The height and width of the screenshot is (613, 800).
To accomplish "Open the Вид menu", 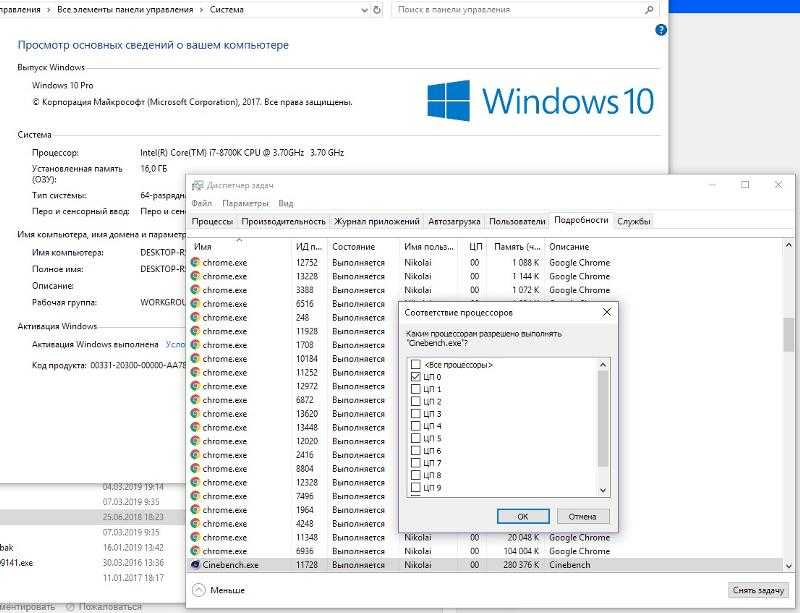I will (286, 203).
